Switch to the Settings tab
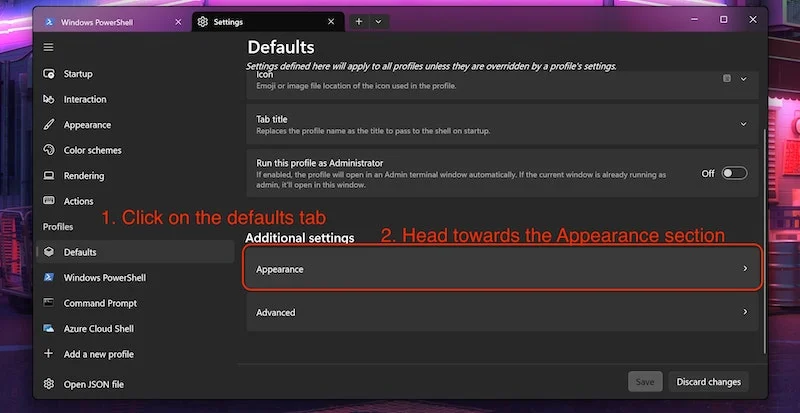The width and height of the screenshot is (800, 413). tap(268, 22)
